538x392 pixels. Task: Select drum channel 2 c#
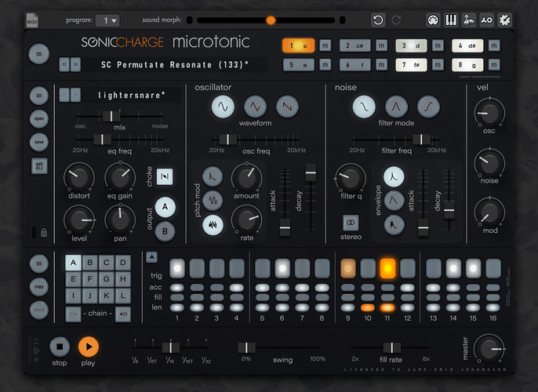[x=354, y=45]
